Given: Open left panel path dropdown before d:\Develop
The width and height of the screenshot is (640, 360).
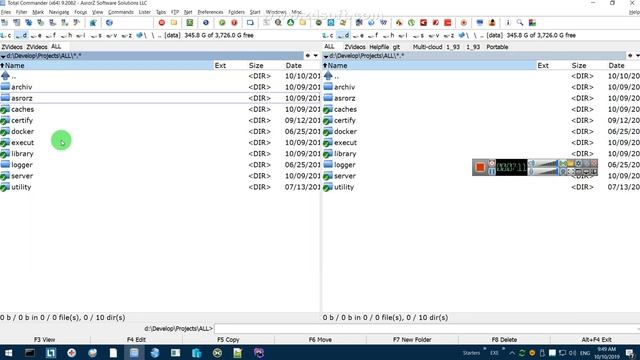Looking at the screenshot, I should pos(3,56).
